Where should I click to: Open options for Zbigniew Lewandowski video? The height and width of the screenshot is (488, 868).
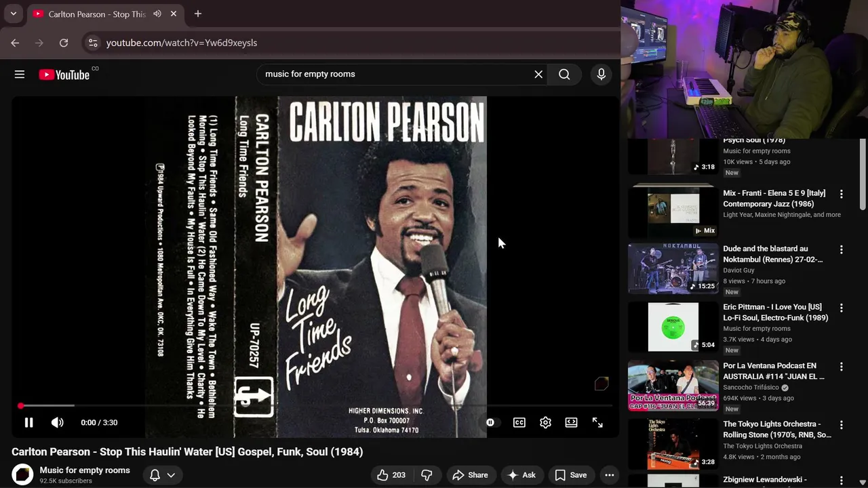point(842,480)
